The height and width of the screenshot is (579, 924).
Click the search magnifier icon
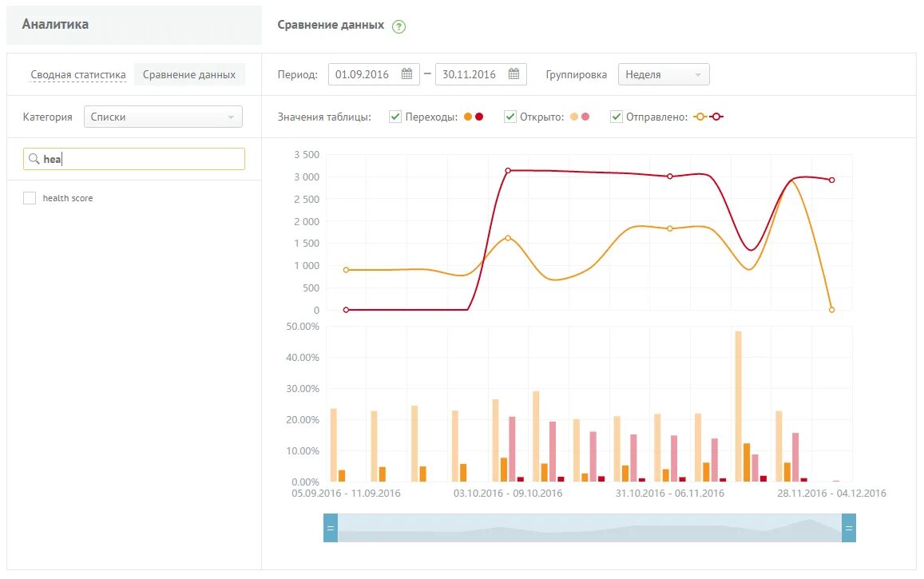coord(34,159)
